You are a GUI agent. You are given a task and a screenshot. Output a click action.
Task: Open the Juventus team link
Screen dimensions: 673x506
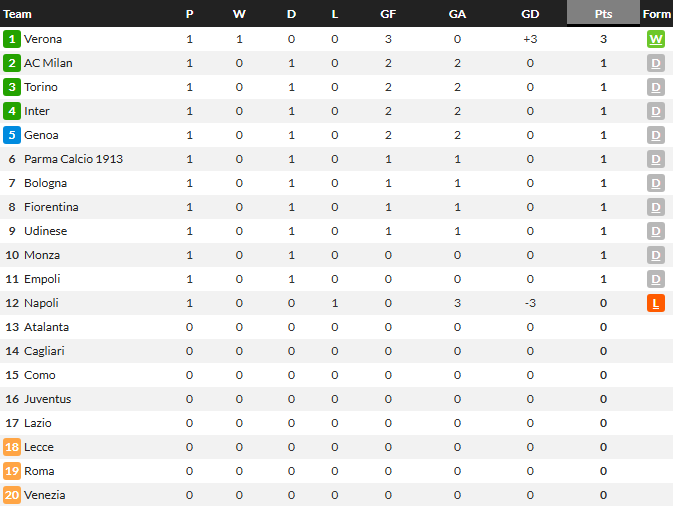point(47,399)
